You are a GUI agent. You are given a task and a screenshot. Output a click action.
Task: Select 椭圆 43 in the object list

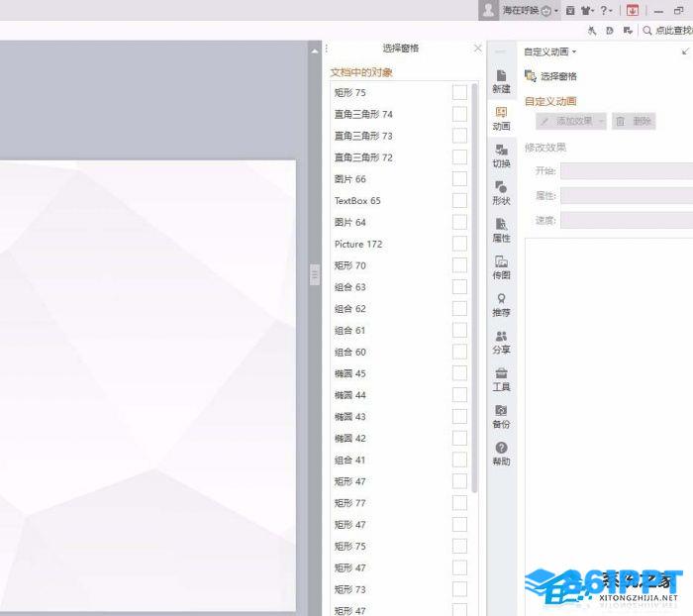pyautogui.click(x=350, y=417)
